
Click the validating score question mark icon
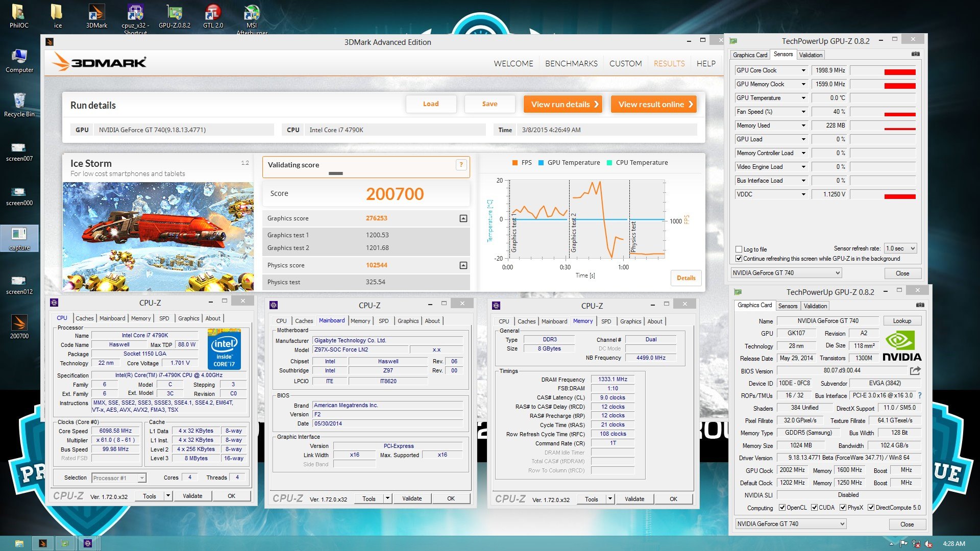[x=461, y=165]
